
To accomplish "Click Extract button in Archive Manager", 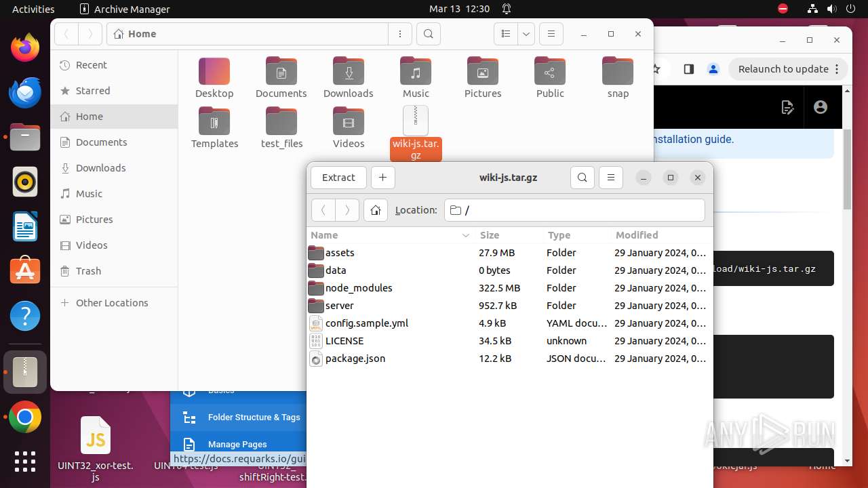I will pyautogui.click(x=338, y=178).
